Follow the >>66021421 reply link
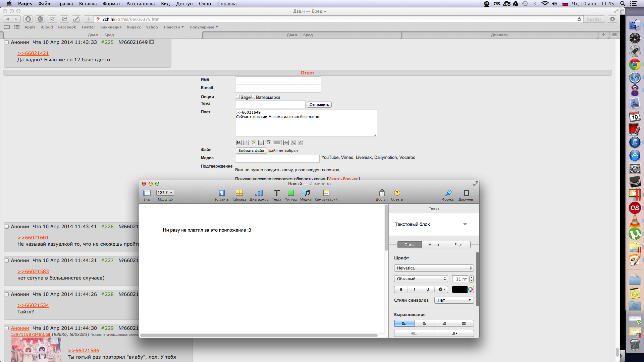The height and width of the screenshot is (362, 644). point(33,53)
